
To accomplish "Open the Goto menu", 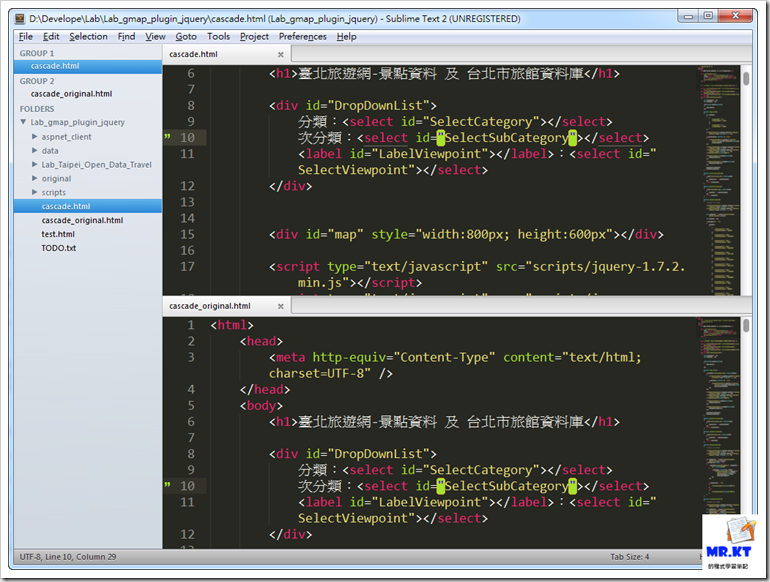I will point(186,36).
